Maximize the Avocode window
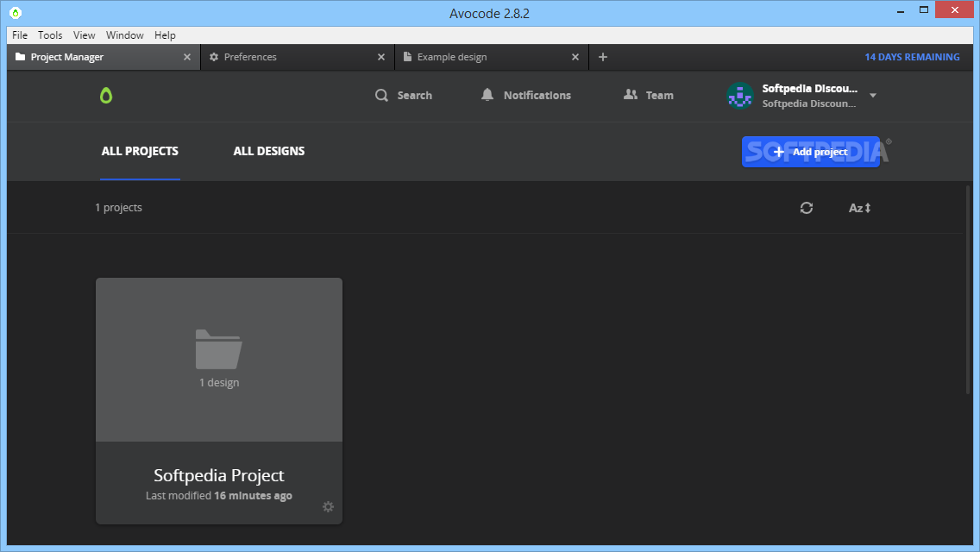 point(924,10)
